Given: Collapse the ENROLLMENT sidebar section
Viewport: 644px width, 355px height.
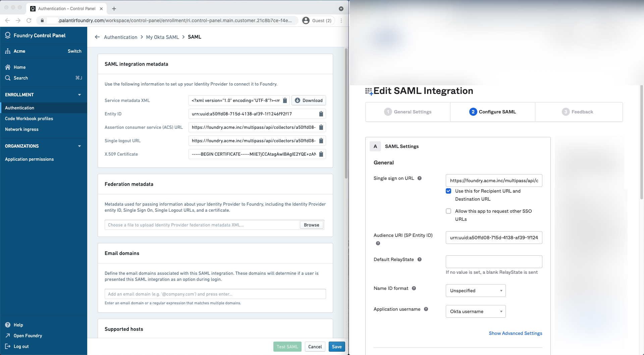Looking at the screenshot, I should (x=79, y=95).
